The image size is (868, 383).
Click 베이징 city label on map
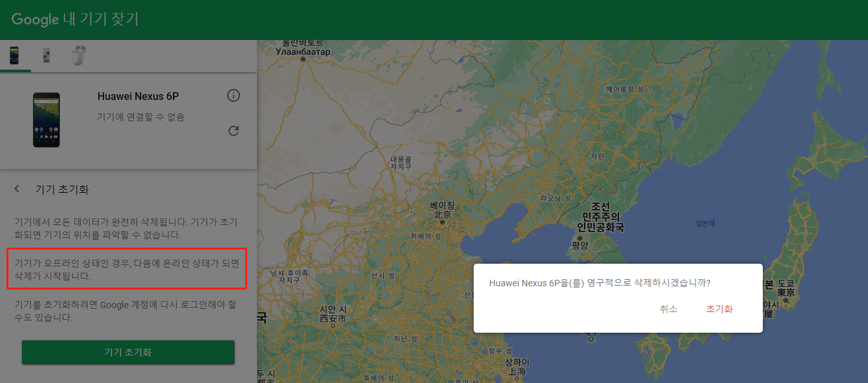(442, 206)
